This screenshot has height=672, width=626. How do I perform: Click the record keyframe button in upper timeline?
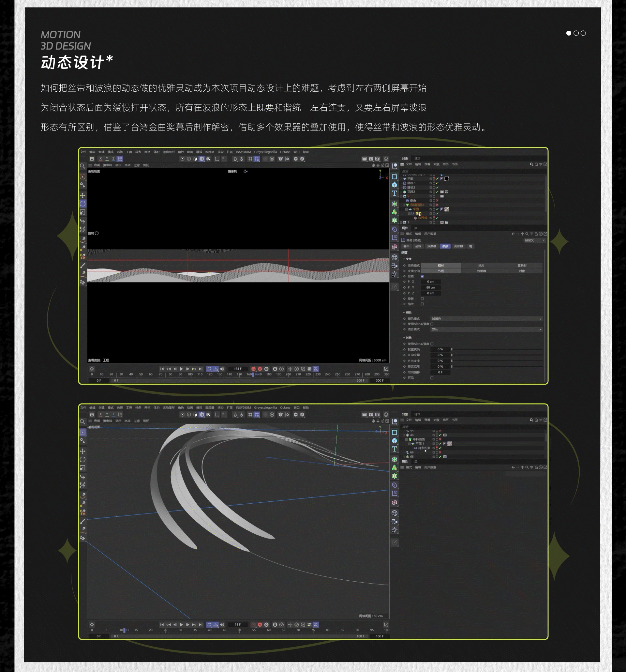tap(253, 369)
